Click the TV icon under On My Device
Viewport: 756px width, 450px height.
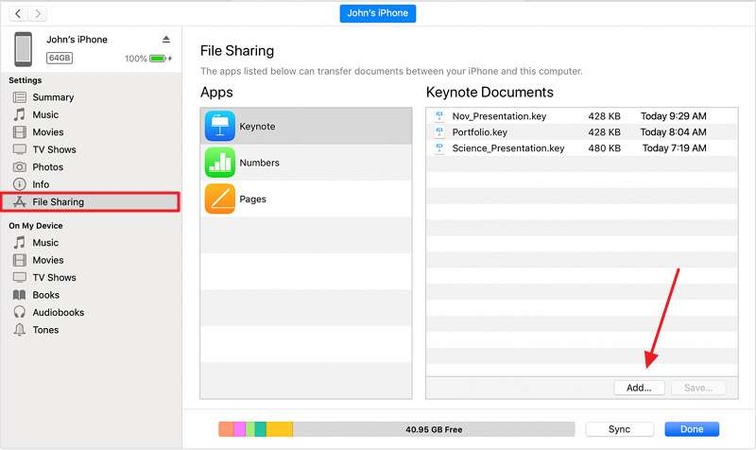(x=19, y=277)
